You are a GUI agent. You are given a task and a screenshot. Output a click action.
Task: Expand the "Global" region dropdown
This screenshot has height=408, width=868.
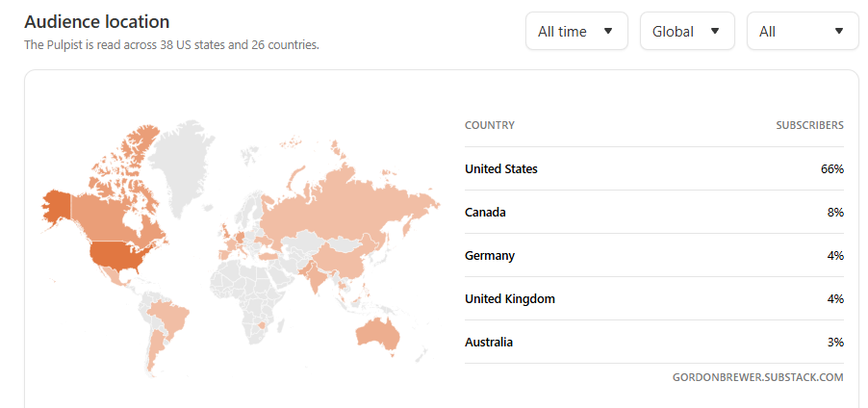(x=686, y=32)
